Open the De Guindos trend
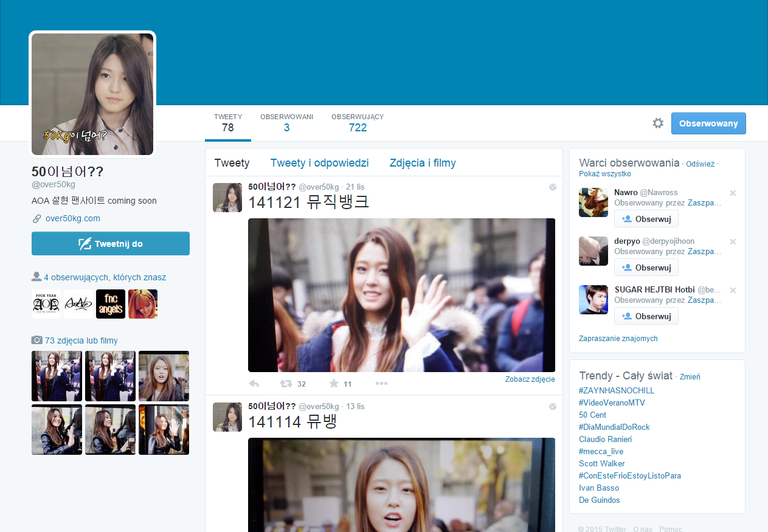This screenshot has width=768, height=532. 600,500
